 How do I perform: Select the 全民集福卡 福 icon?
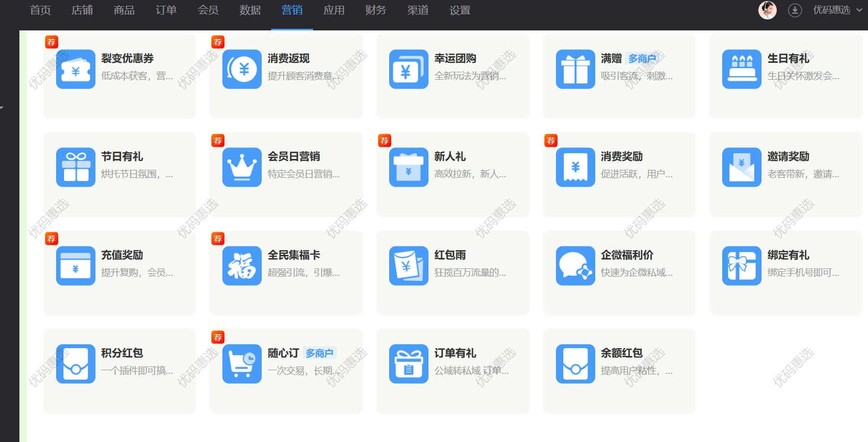[x=242, y=266]
